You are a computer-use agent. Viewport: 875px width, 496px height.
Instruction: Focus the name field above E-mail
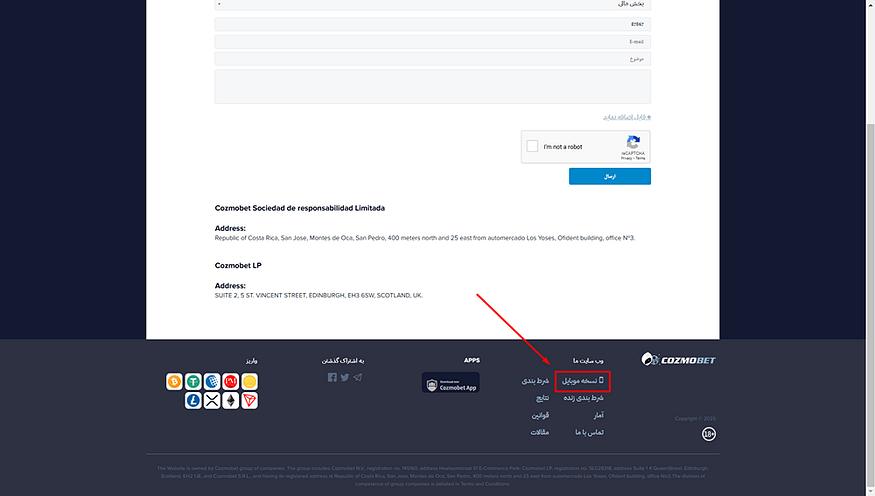432,24
